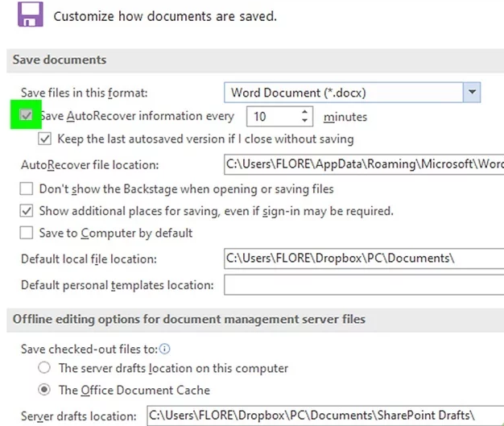This screenshot has height=426, width=504.
Task: Uncheck Keep the last autosaved version
Action: (44, 139)
